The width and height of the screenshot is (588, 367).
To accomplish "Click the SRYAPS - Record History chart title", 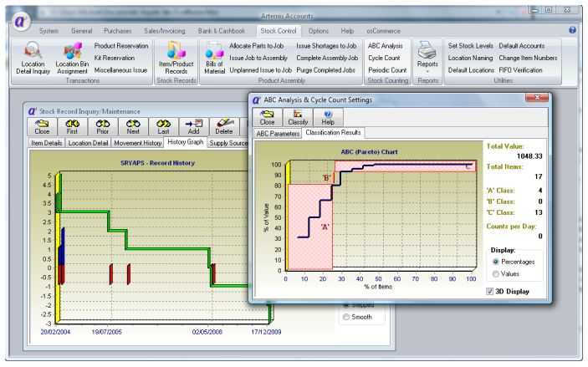I will (157, 163).
